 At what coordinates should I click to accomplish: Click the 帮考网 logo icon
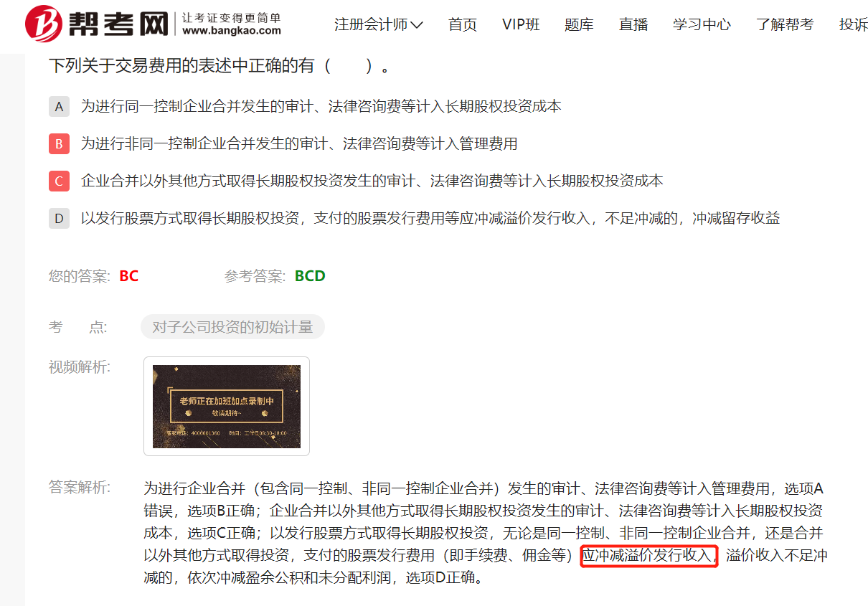(x=44, y=24)
